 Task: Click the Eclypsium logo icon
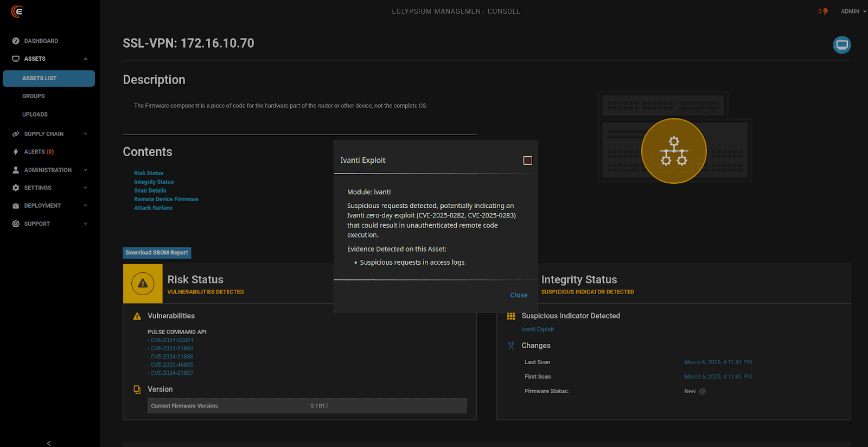click(x=17, y=11)
